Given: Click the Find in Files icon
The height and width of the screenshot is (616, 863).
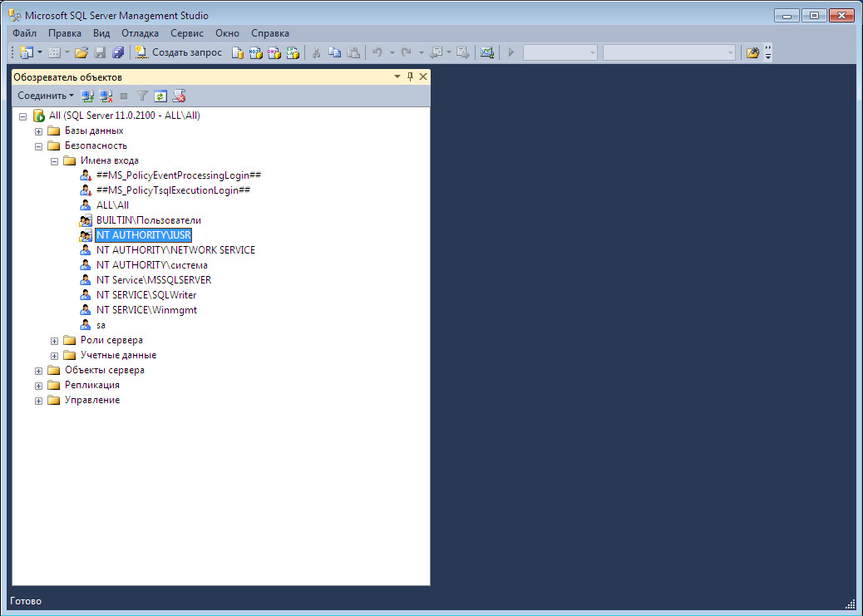Looking at the screenshot, I should 752,52.
